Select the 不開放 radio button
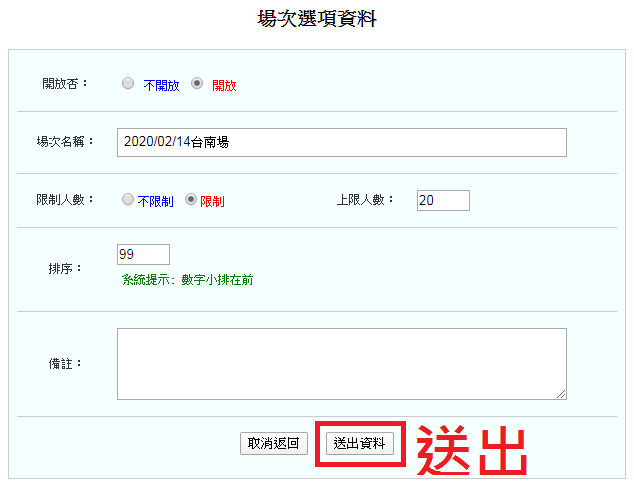The width and height of the screenshot is (634, 486). coord(128,84)
